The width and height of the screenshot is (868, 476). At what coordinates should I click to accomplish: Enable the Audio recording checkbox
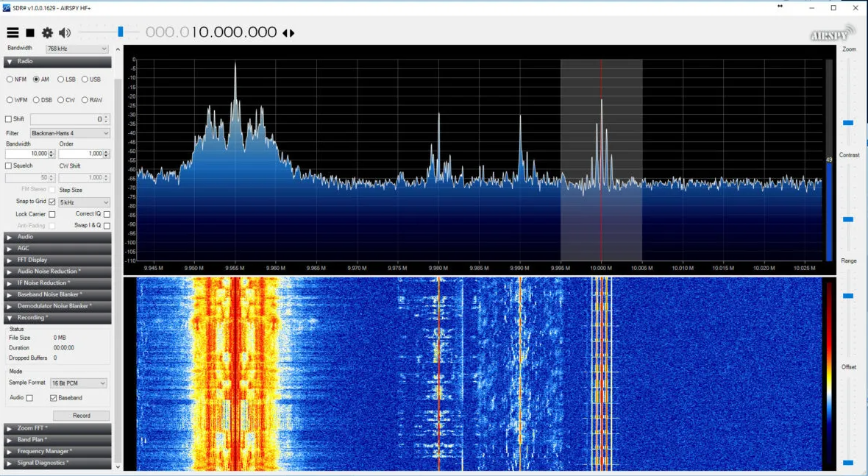(29, 398)
